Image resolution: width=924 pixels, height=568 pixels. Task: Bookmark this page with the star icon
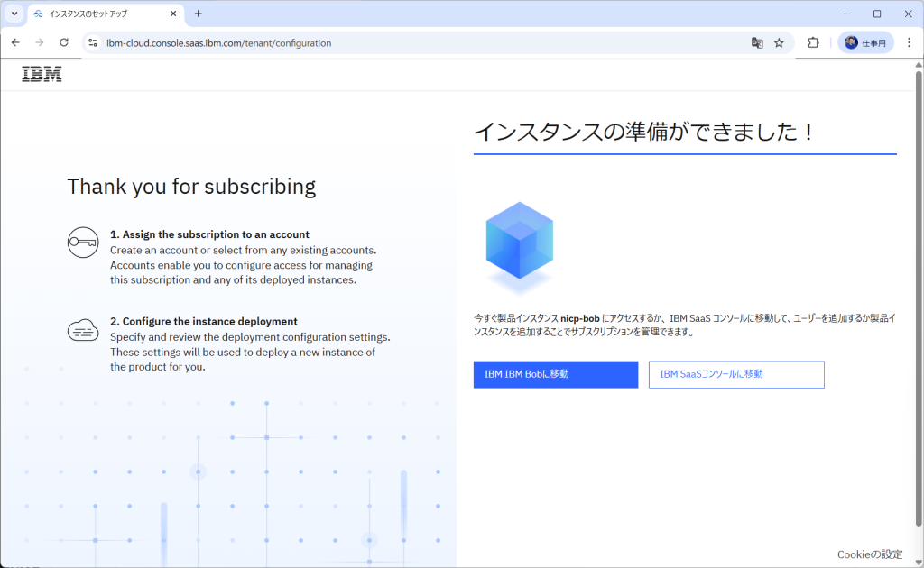[x=779, y=43]
